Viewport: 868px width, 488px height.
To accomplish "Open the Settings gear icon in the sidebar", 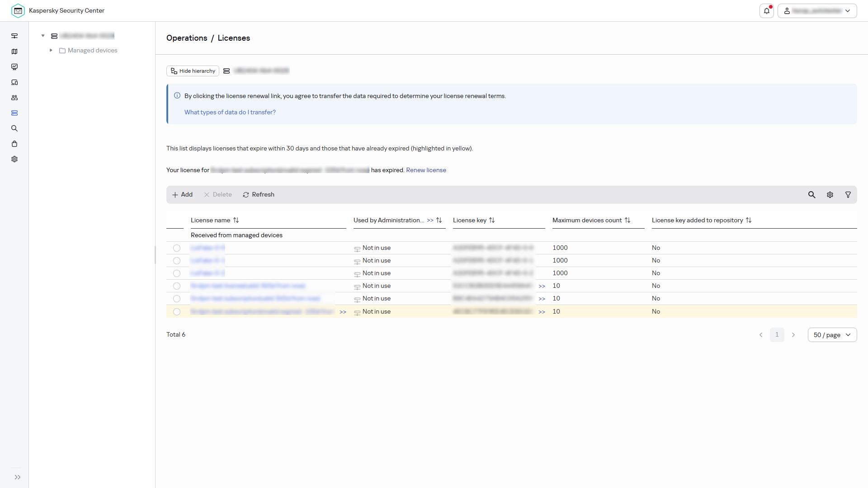I will 14,159.
